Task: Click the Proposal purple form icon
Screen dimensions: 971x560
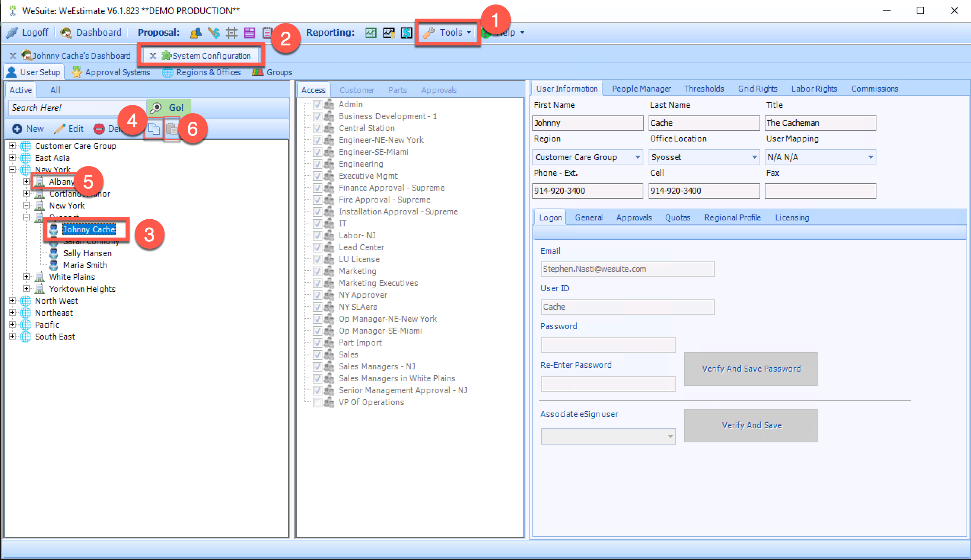Action: [249, 33]
